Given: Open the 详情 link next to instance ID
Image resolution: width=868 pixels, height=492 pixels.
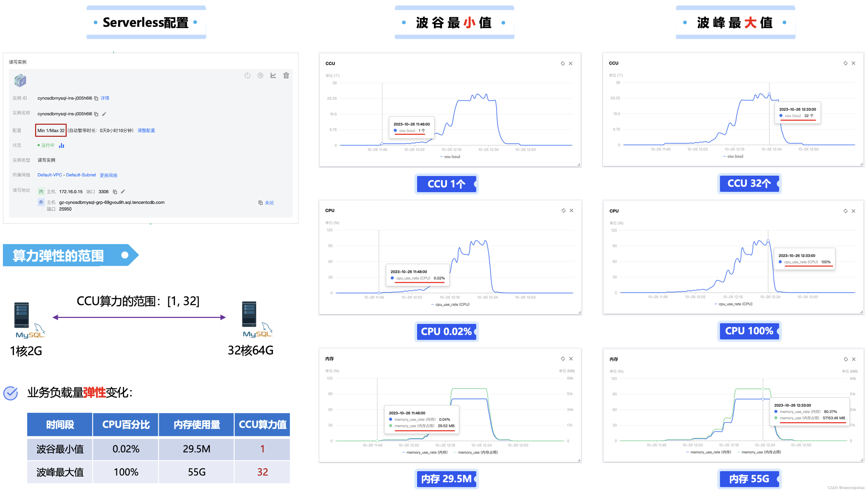Looking at the screenshot, I should pos(105,98).
